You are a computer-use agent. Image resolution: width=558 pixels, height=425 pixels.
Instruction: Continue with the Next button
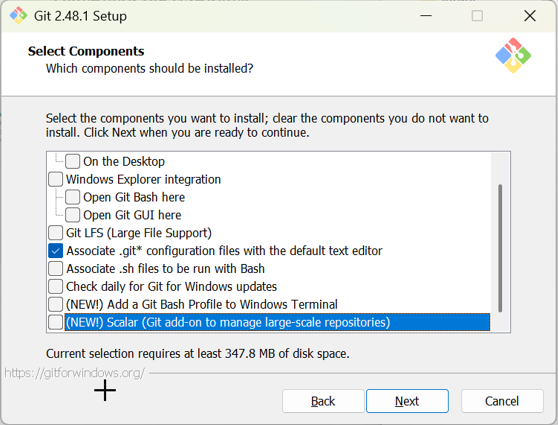click(x=407, y=401)
